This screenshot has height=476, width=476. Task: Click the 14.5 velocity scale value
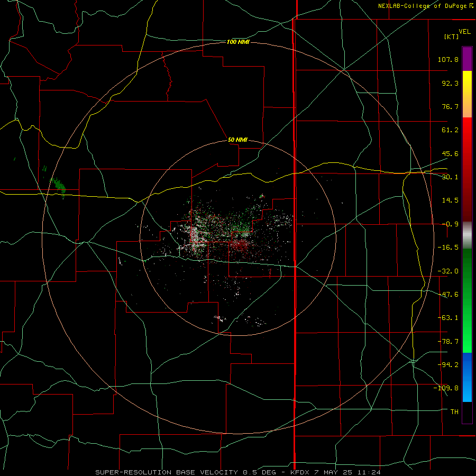(450, 200)
